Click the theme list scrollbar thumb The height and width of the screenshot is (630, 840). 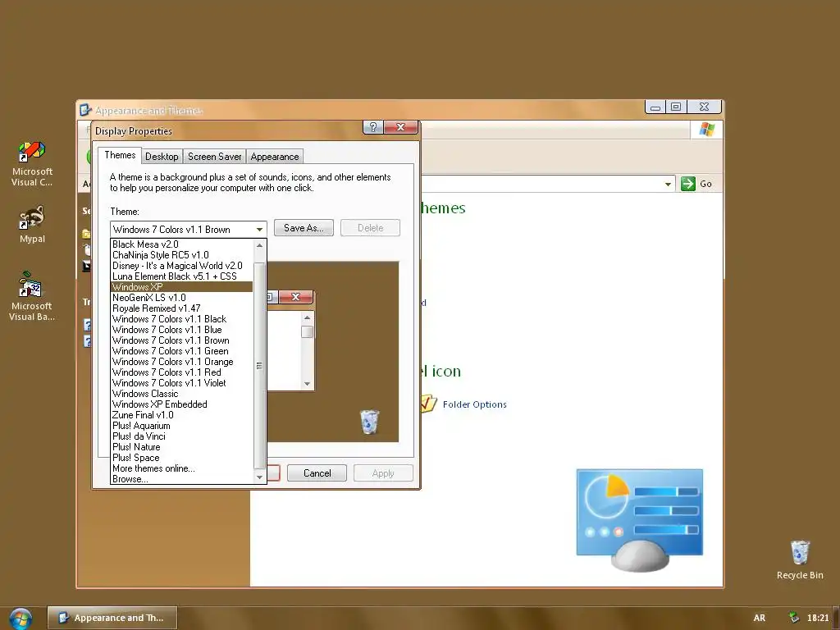click(259, 365)
